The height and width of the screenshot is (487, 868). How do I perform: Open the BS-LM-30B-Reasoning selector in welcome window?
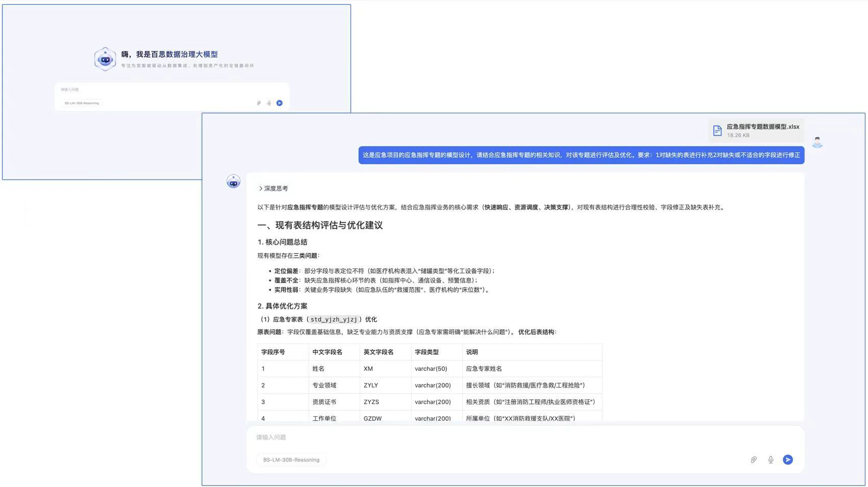coord(82,103)
